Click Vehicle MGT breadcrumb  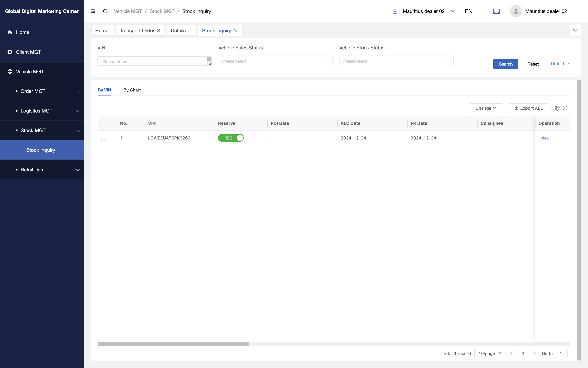(128, 11)
